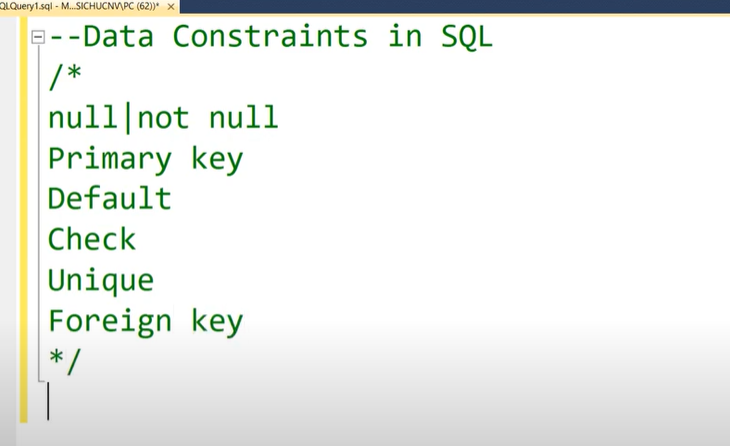Image resolution: width=730 pixels, height=446 pixels.
Task: Place cursor on the "Unique" line
Action: click(x=101, y=280)
